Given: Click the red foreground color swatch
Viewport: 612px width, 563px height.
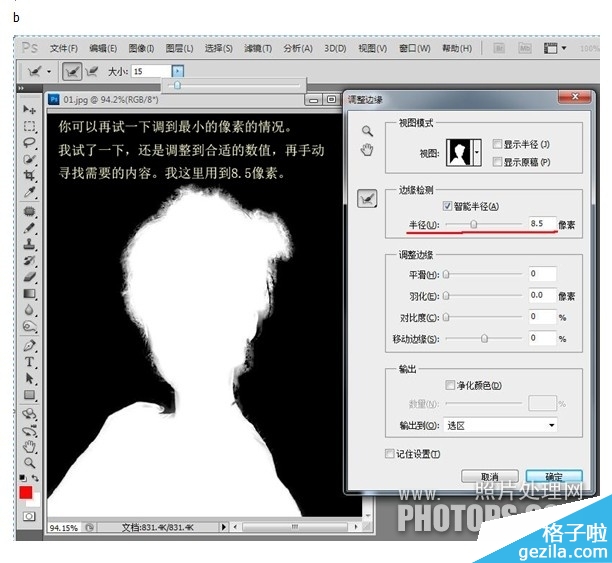Looking at the screenshot, I should pos(26,493).
